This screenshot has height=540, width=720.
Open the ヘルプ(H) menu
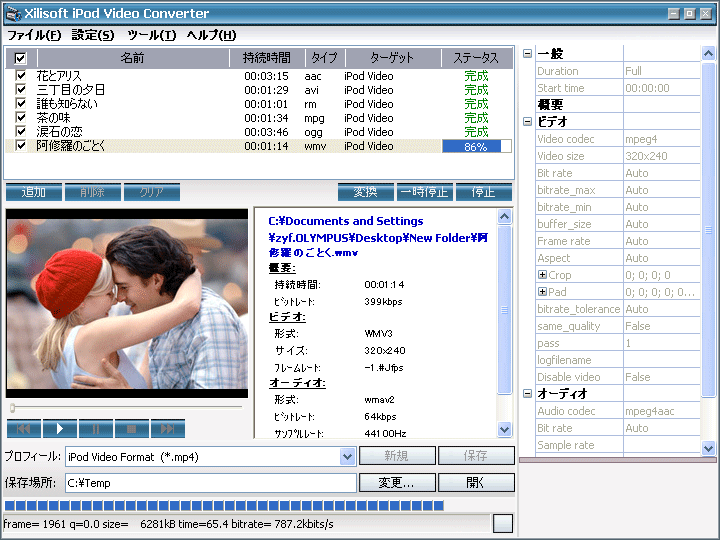211,35
